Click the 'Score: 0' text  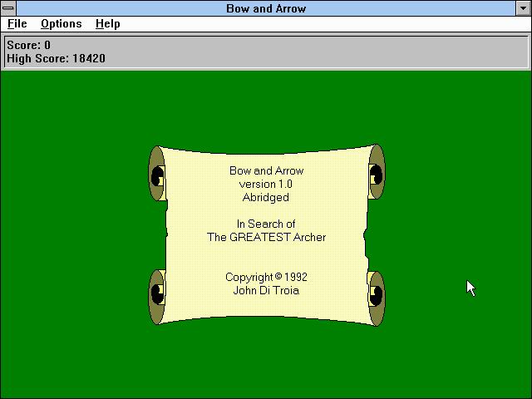pyautogui.click(x=28, y=45)
